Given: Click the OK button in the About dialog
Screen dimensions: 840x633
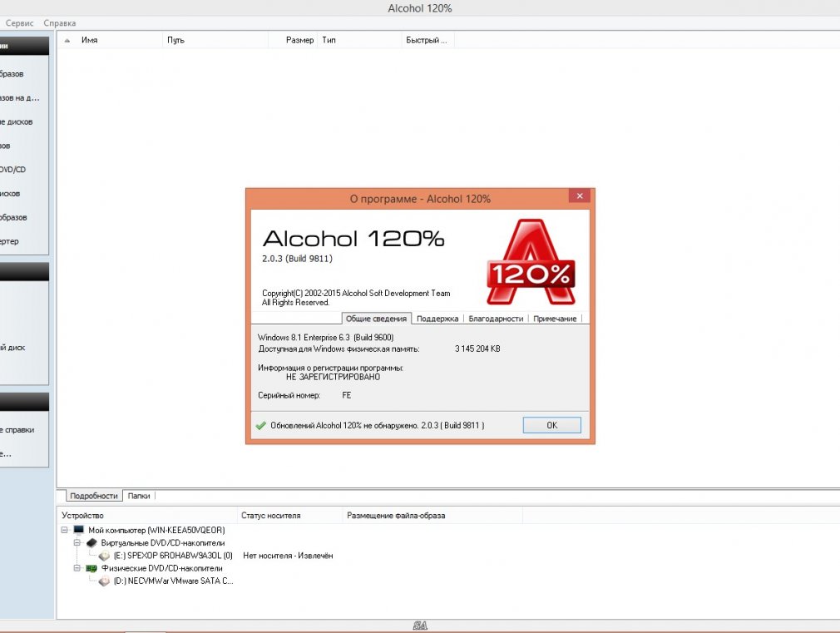Looking at the screenshot, I should pos(551,425).
